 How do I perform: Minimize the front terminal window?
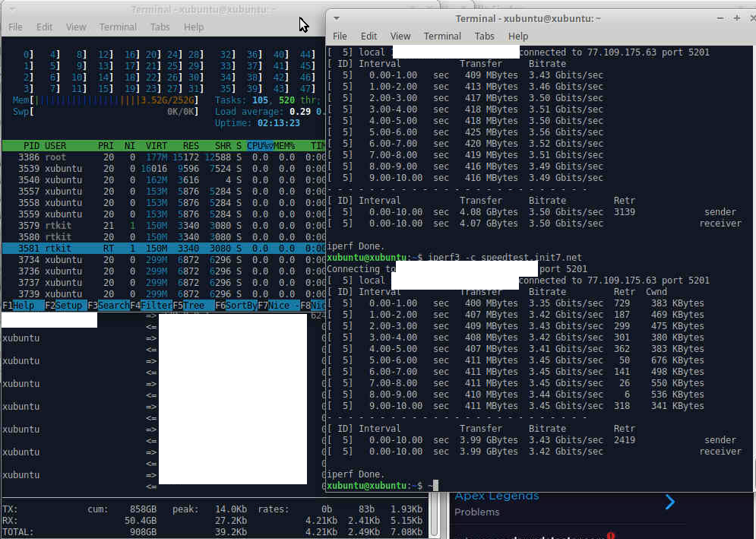pyautogui.click(x=720, y=18)
